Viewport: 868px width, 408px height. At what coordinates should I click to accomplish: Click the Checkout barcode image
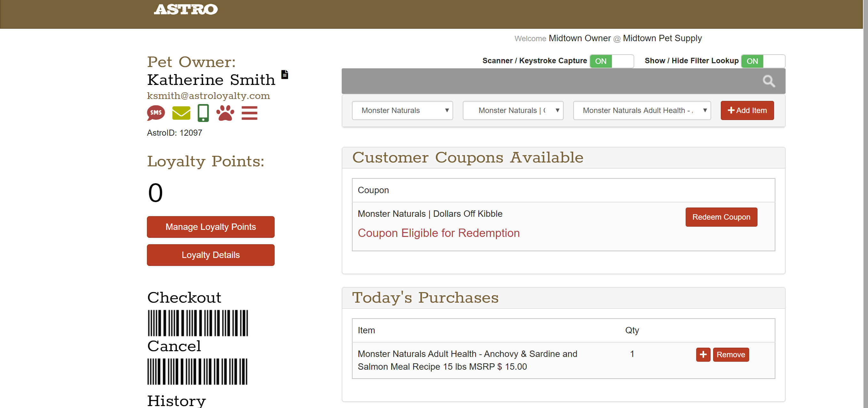tap(198, 323)
